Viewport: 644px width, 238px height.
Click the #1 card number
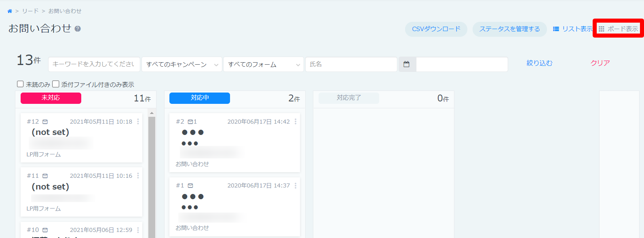180,185
